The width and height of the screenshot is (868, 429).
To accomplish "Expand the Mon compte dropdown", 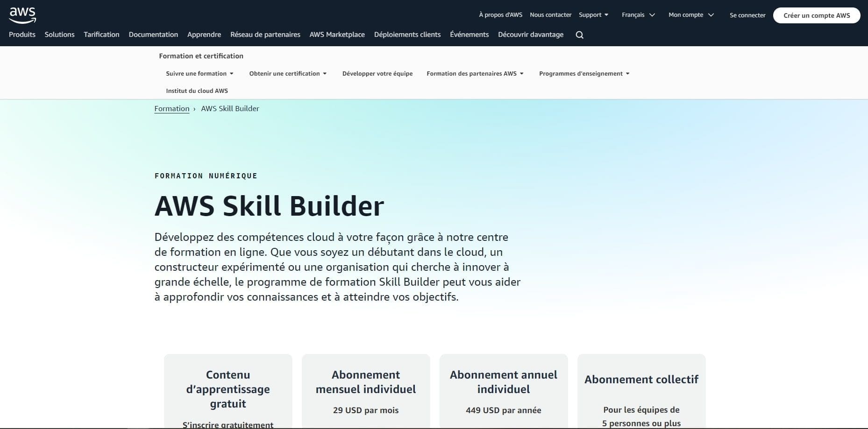I will (691, 15).
